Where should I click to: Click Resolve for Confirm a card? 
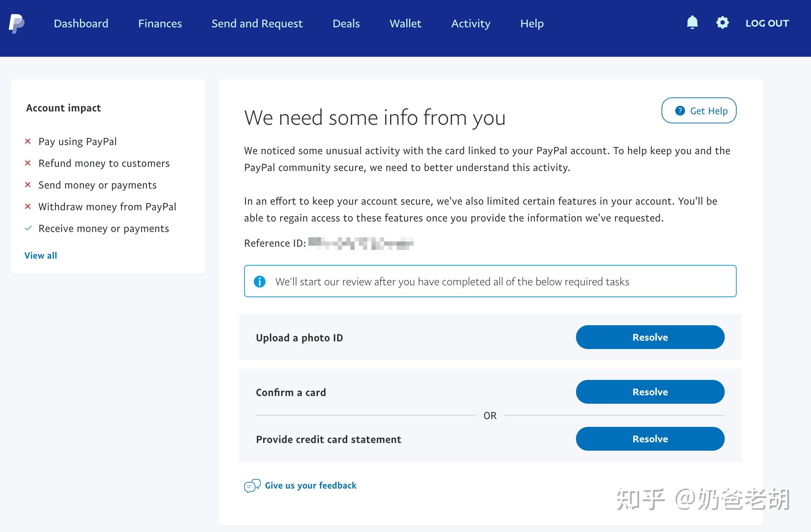[650, 392]
